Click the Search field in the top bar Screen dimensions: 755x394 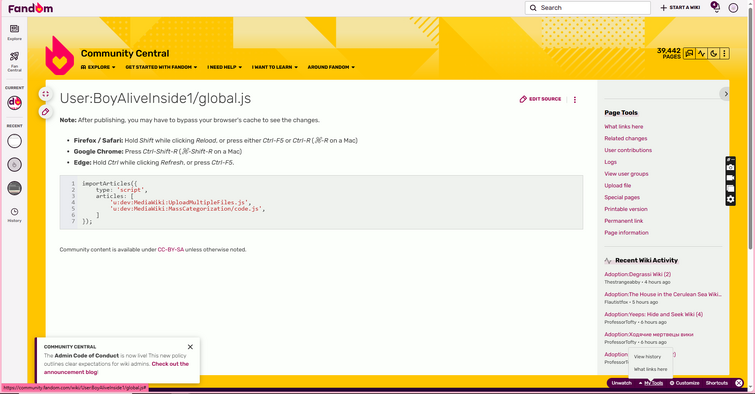coord(587,8)
